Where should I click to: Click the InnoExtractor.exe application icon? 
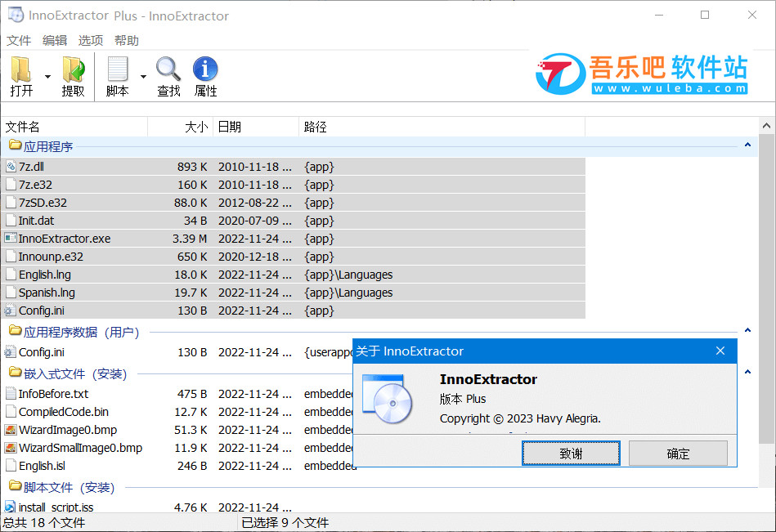[x=11, y=239]
